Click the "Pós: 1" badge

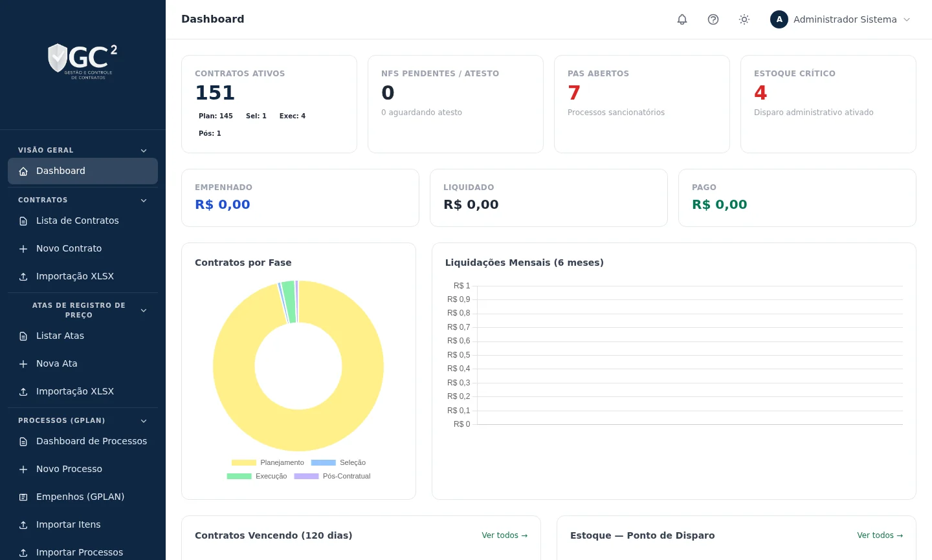pos(210,134)
